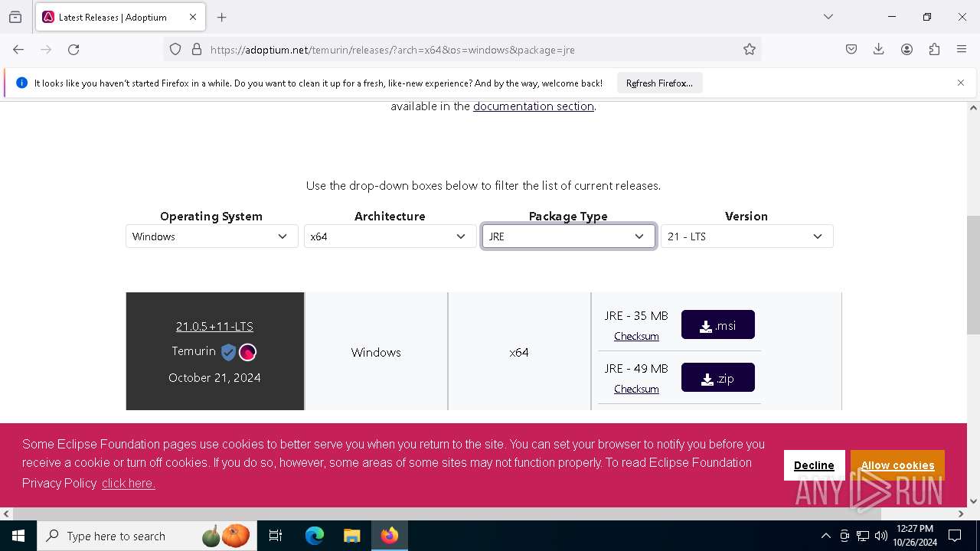Click the October 21, 2024 release date

tap(214, 378)
